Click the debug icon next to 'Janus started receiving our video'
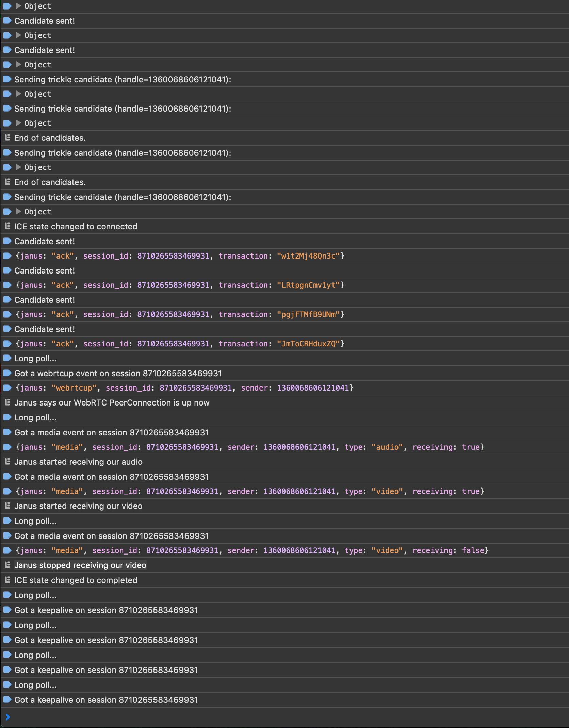The height and width of the screenshot is (728, 569). 7,506
